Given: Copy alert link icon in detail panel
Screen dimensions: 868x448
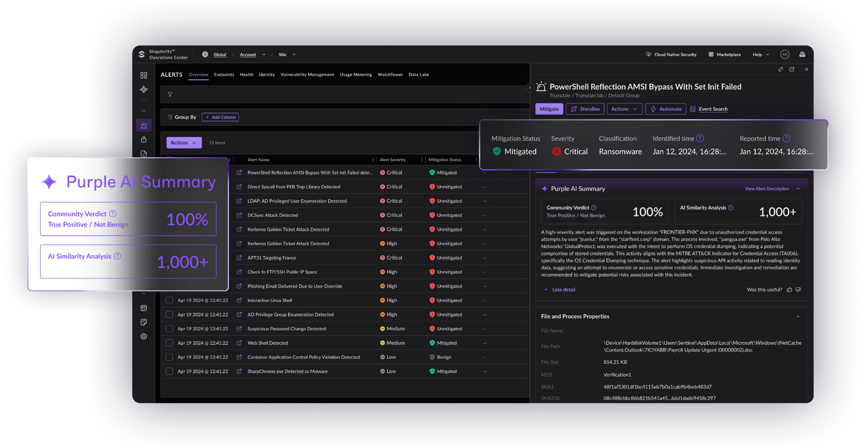Looking at the screenshot, I should (781, 69).
